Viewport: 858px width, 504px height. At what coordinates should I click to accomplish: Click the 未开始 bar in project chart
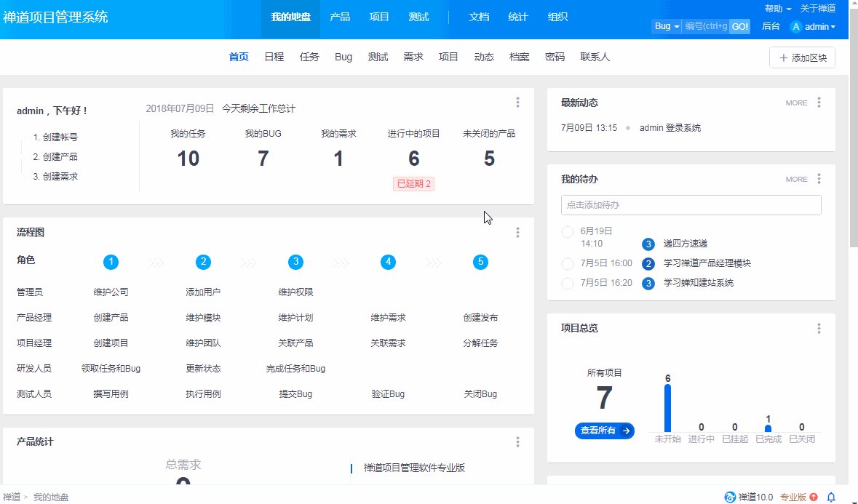coord(667,408)
